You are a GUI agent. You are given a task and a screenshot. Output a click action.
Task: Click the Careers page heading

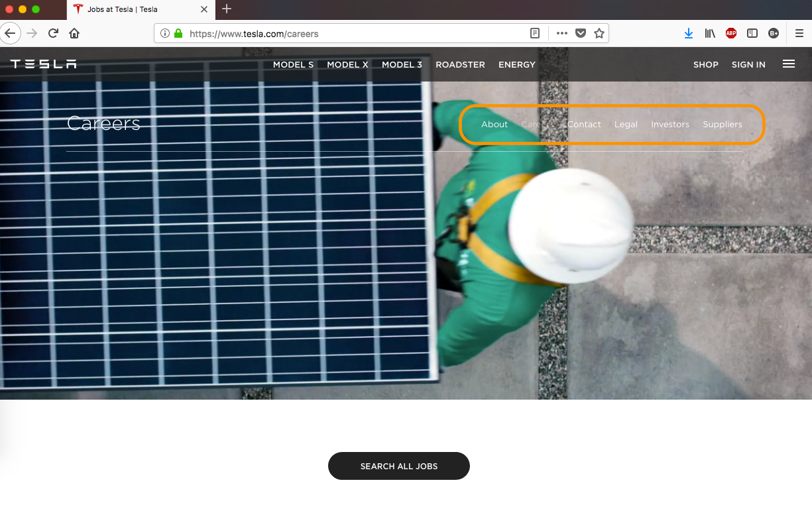tap(103, 123)
